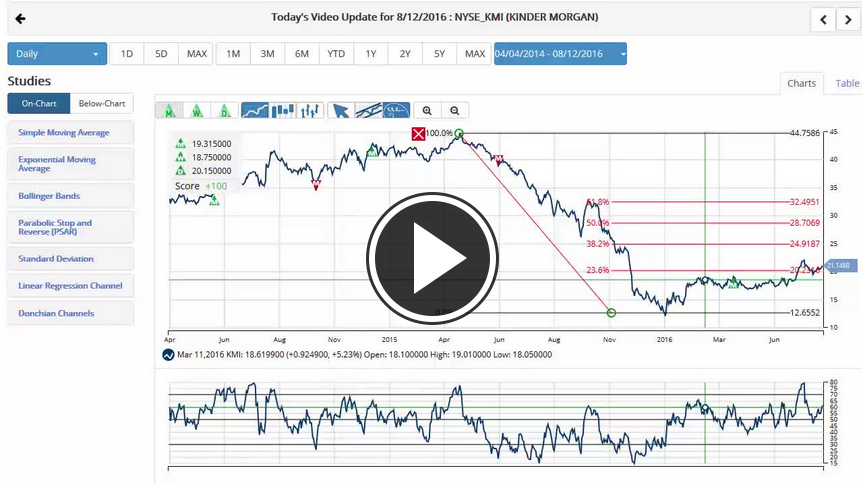Open the Charts tab
The height and width of the screenshot is (484, 862).
[x=802, y=84]
